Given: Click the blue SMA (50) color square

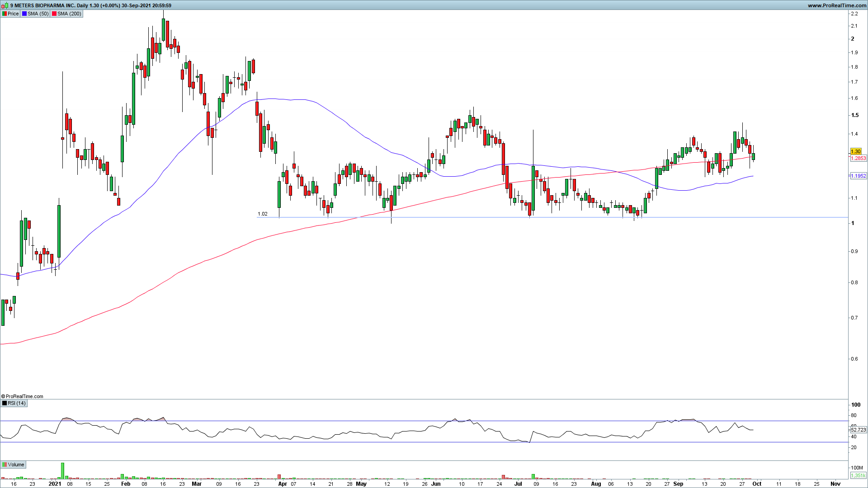Looking at the screenshot, I should pyautogui.click(x=24, y=14).
